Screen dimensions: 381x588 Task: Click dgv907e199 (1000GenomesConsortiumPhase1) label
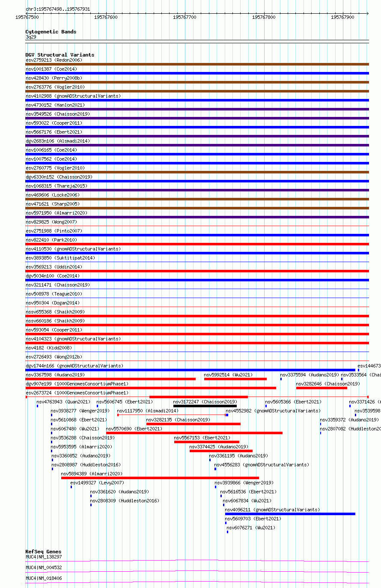pos(77,384)
